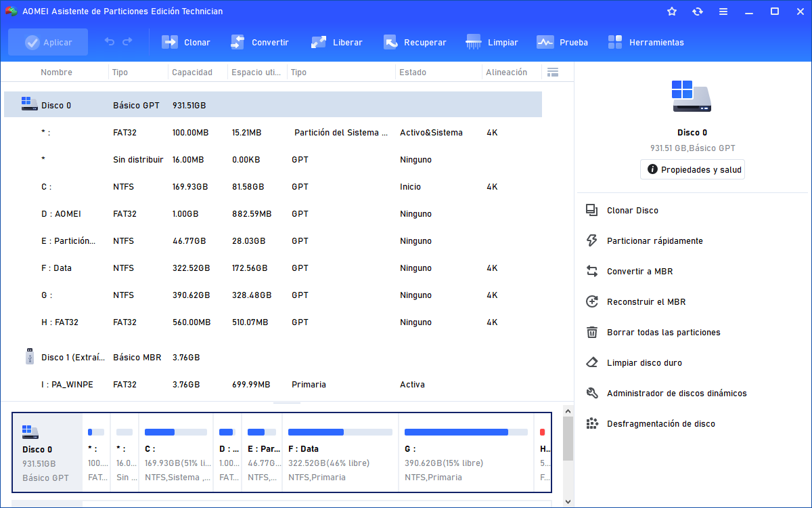Viewport: 812px width, 508px height.
Task: Sort by the Estado column header
Action: (x=413, y=72)
